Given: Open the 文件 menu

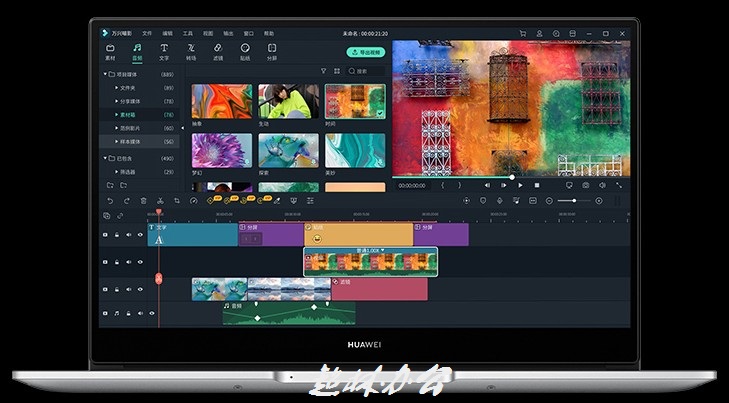Looking at the screenshot, I should click(x=147, y=33).
